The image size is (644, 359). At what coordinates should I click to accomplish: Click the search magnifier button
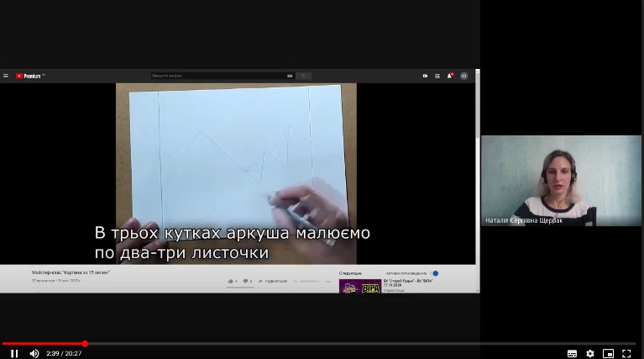[x=303, y=76]
